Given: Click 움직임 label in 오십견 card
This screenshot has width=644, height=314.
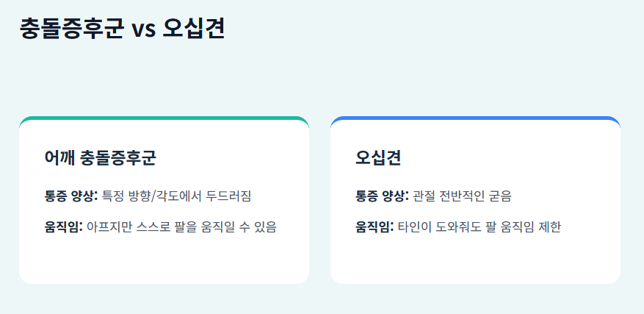Looking at the screenshot, I should (375, 226).
